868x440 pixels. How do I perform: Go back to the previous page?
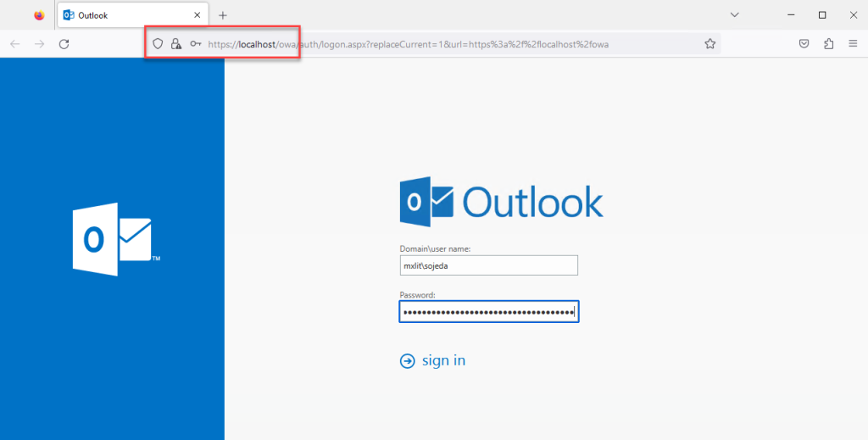tap(15, 44)
